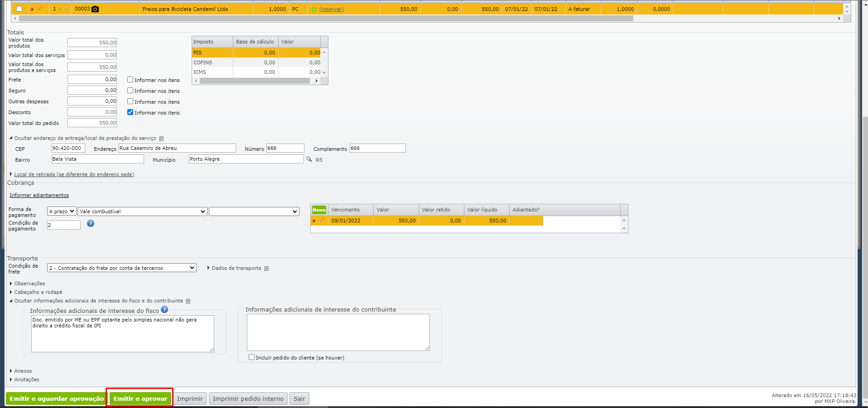Click the Condição de pagamento field

[x=64, y=225]
